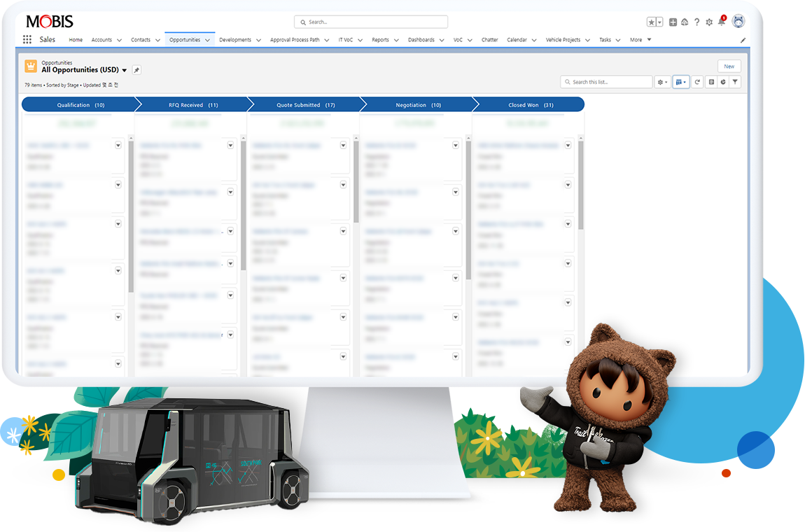Open the Setup gear icon
The width and height of the screenshot is (805, 532).
click(x=709, y=22)
